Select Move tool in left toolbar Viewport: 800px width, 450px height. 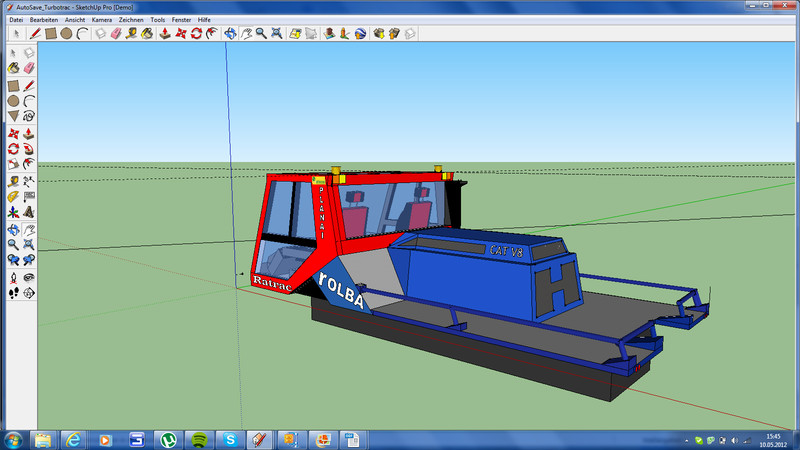[13, 134]
